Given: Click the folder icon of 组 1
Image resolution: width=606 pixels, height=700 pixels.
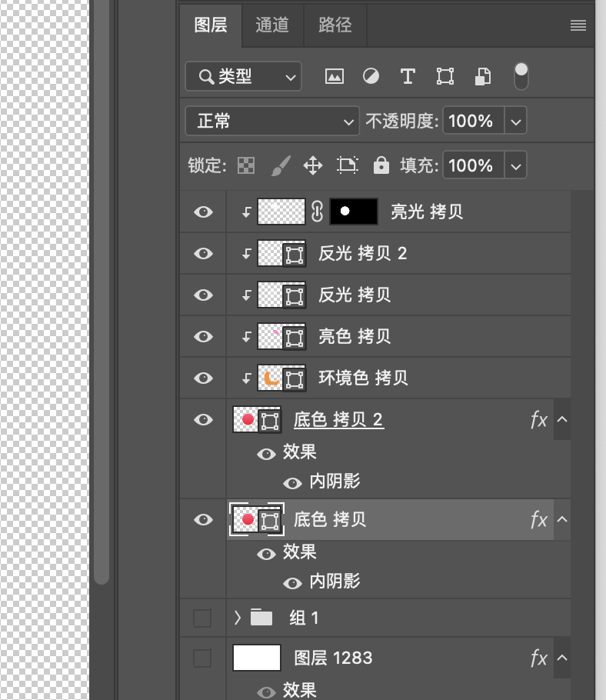Looking at the screenshot, I should coord(261,618).
